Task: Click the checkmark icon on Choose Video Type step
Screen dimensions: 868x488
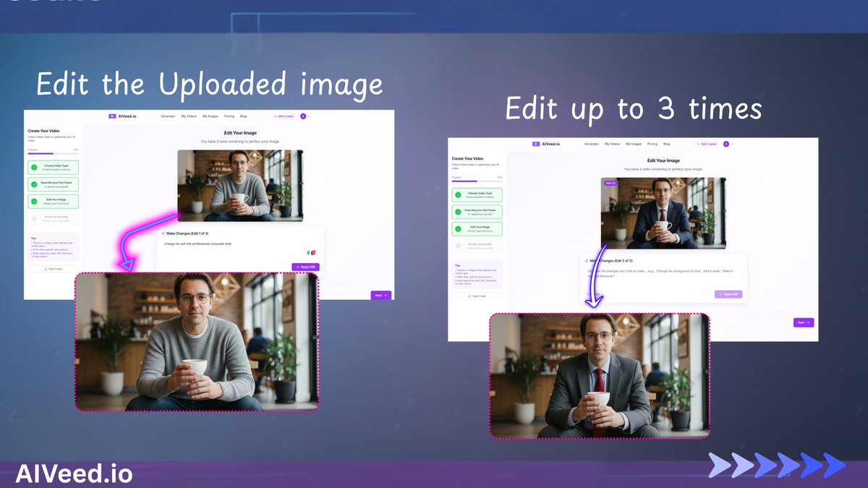Action: 33,167
